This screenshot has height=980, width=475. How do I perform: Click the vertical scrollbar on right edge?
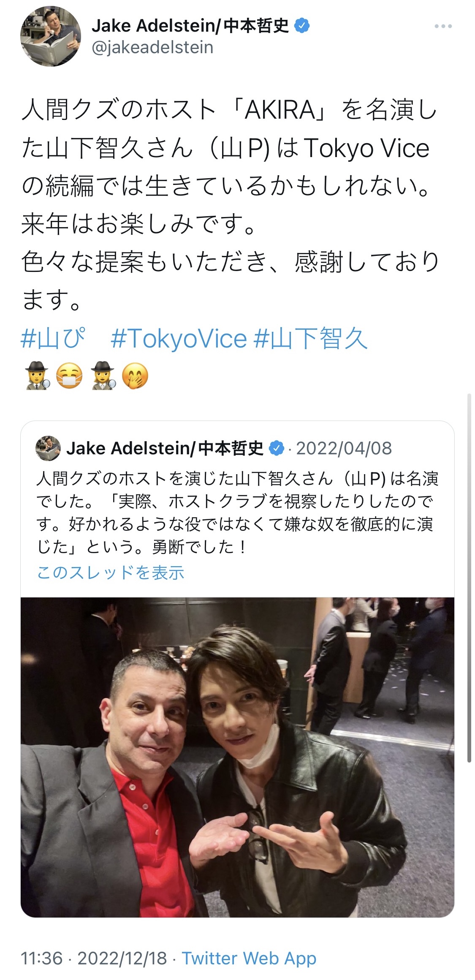point(469,578)
